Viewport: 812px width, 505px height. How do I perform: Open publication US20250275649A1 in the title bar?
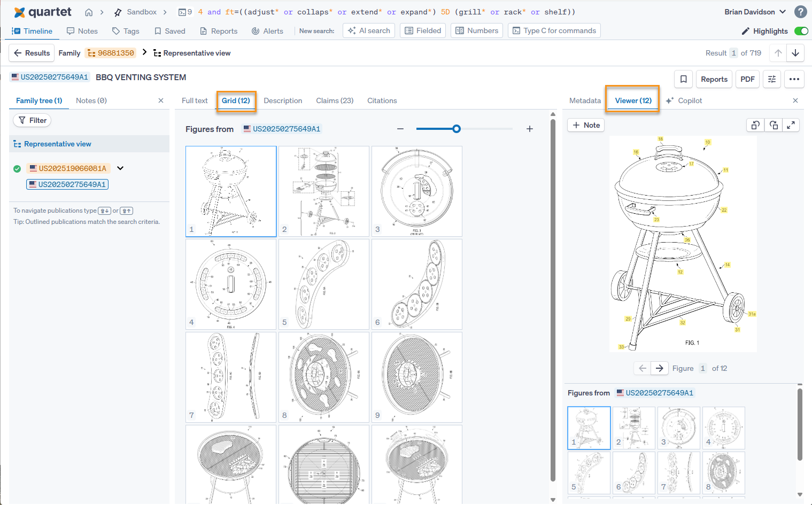click(50, 77)
